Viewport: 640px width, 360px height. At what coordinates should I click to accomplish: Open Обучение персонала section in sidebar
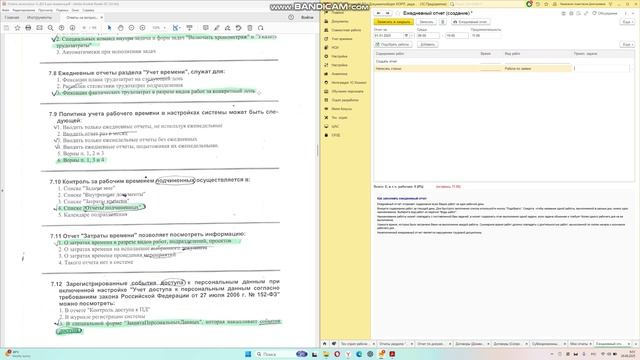(347, 91)
